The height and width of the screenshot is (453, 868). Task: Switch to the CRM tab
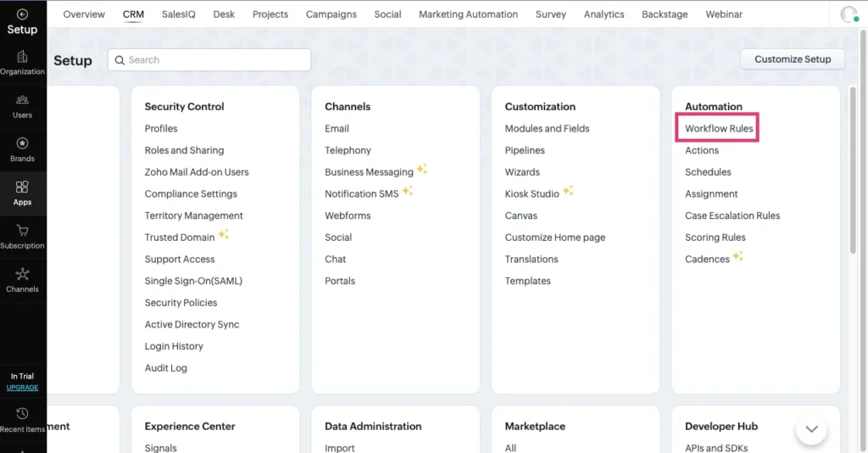pyautogui.click(x=133, y=14)
